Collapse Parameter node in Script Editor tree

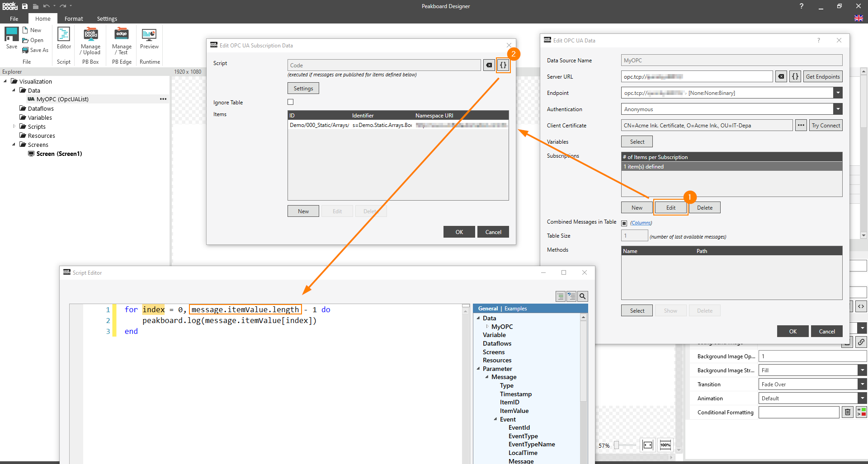point(478,368)
